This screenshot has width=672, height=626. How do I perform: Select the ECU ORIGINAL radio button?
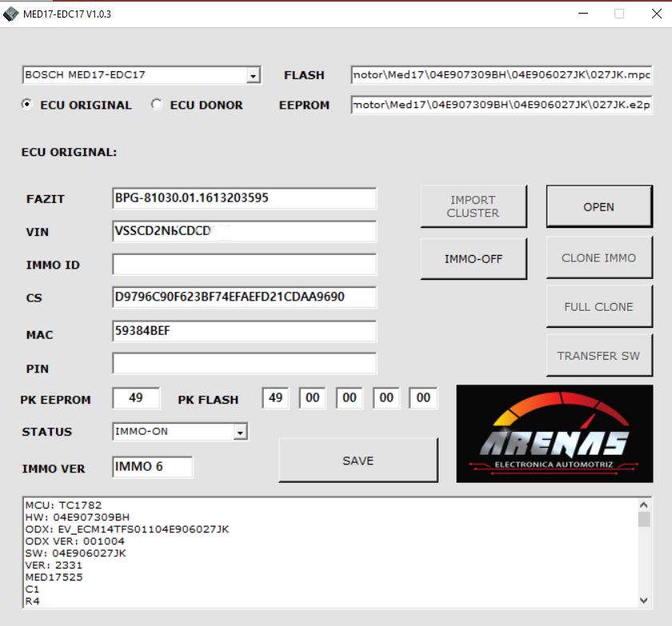point(28,105)
